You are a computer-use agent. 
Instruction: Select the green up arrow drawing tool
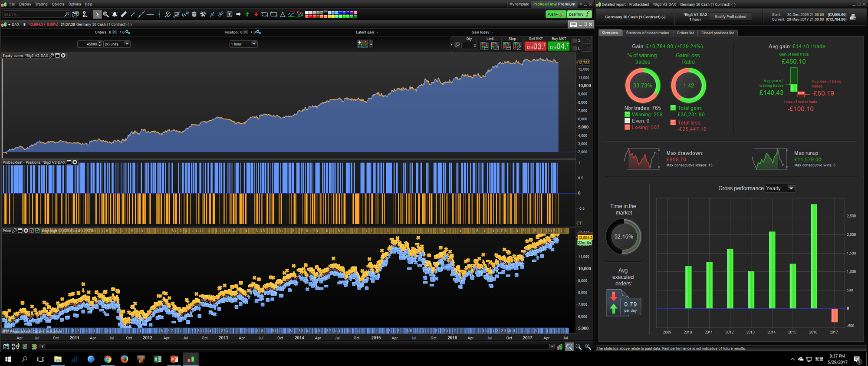[x=247, y=14]
